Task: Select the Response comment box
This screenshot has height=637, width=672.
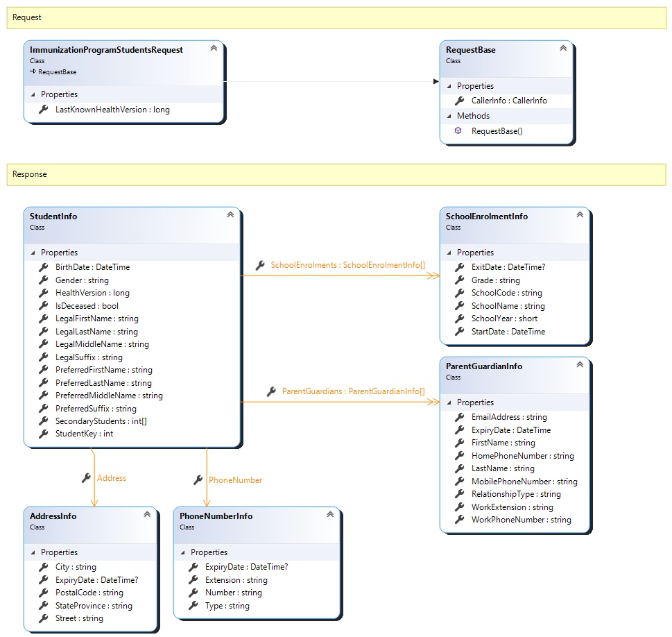Action: pos(336,174)
